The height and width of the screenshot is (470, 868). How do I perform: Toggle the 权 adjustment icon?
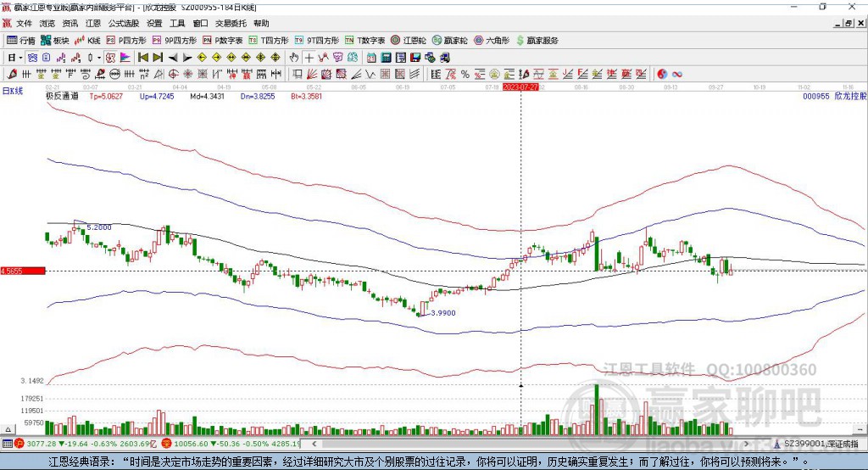[x=111, y=58]
